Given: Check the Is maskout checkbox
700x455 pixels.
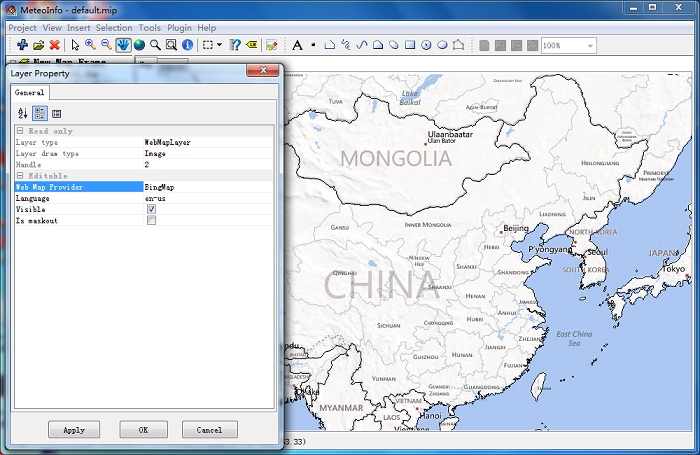Looking at the screenshot, I should (151, 220).
